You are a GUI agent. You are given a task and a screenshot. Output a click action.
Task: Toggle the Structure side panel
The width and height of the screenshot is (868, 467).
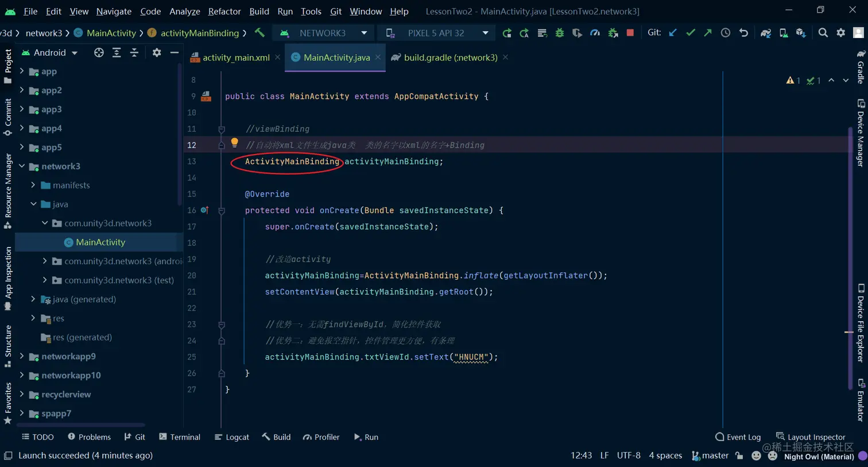coord(8,346)
